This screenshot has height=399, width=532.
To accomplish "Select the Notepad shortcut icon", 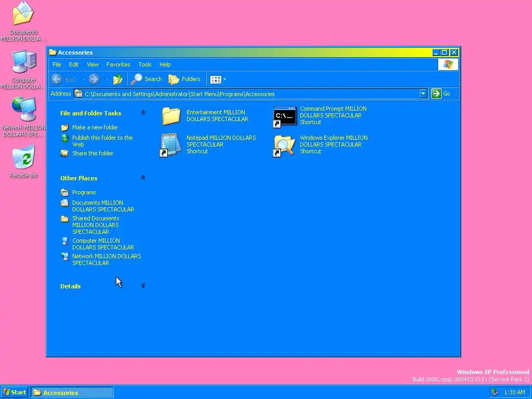I will [170, 145].
